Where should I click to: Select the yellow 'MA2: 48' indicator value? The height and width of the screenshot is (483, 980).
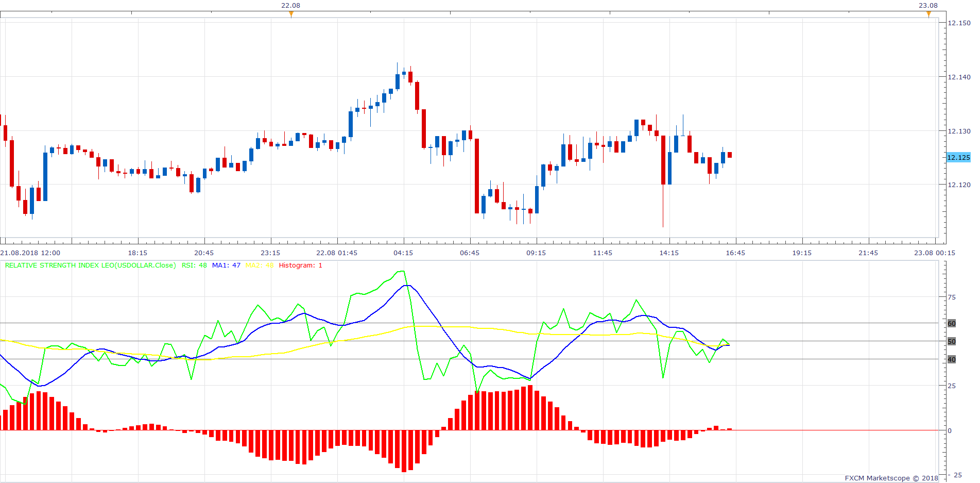click(260, 265)
